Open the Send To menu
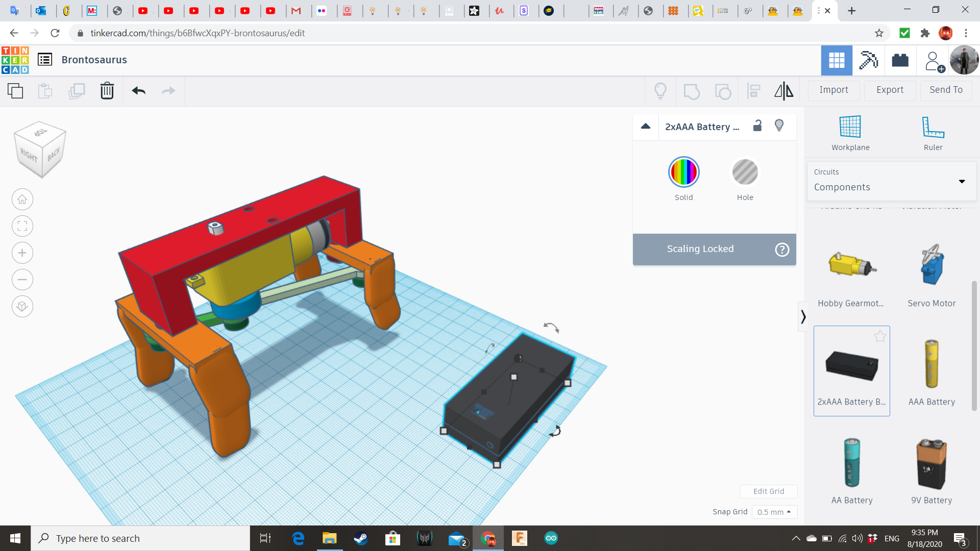Image resolution: width=980 pixels, height=551 pixels. 946,90
